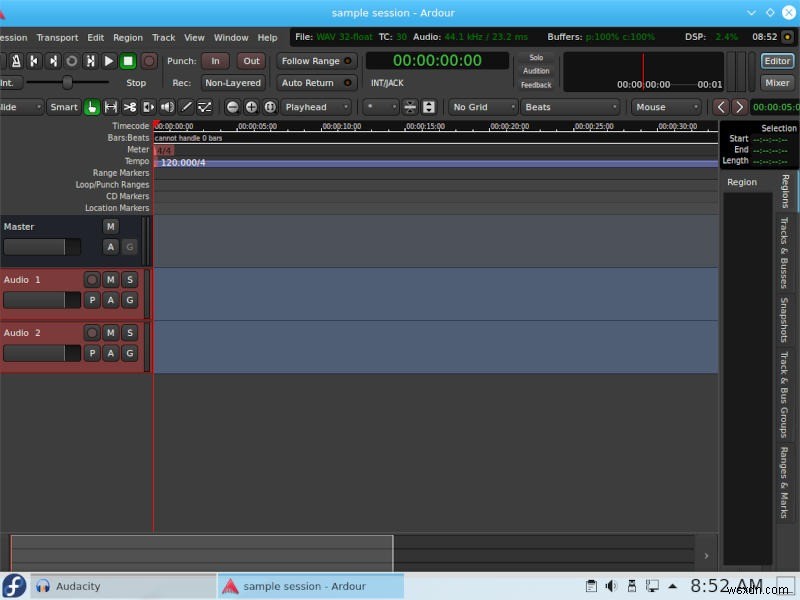
Task: Open the Track menu
Action: coord(163,38)
